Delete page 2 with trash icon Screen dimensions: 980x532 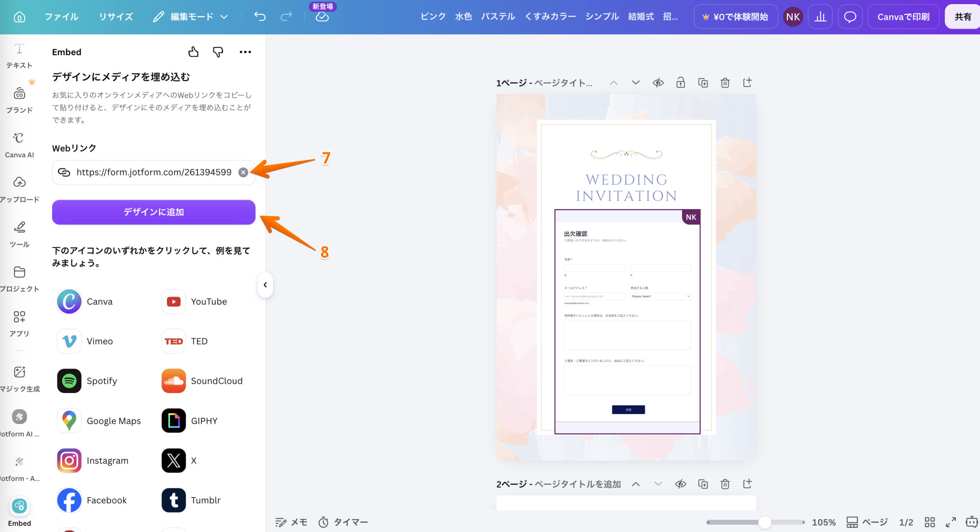tap(725, 484)
